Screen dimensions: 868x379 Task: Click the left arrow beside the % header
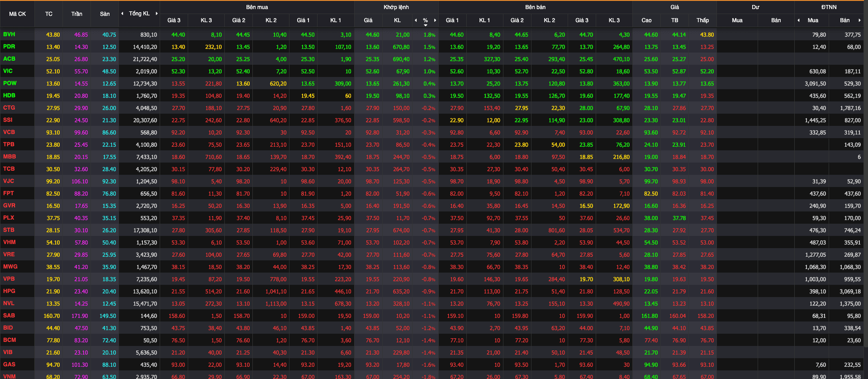tap(416, 20)
